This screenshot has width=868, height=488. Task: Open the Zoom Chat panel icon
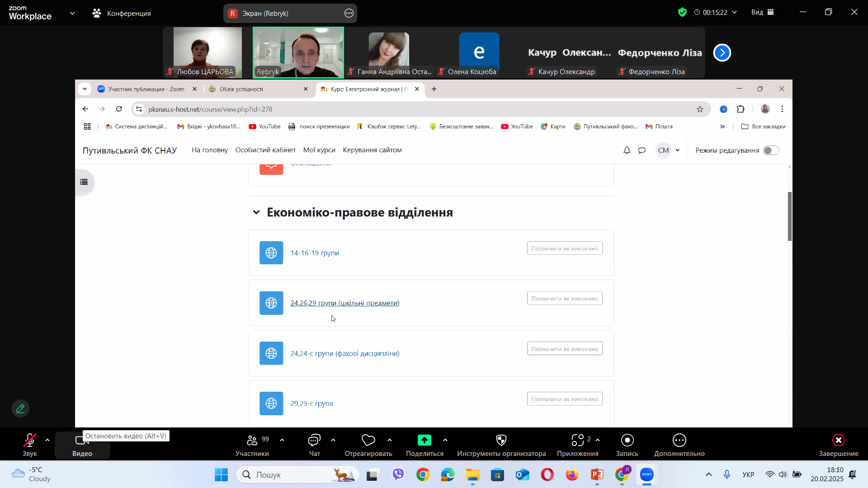(314, 440)
